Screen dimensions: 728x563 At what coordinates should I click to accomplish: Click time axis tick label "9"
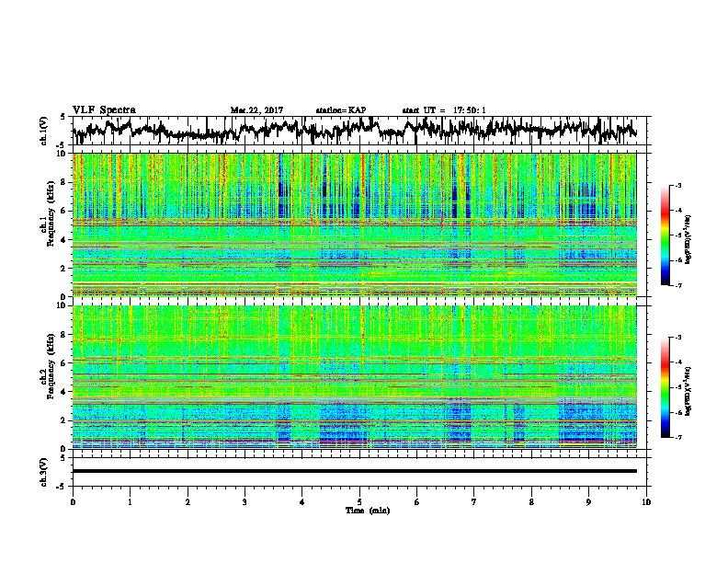coord(588,502)
